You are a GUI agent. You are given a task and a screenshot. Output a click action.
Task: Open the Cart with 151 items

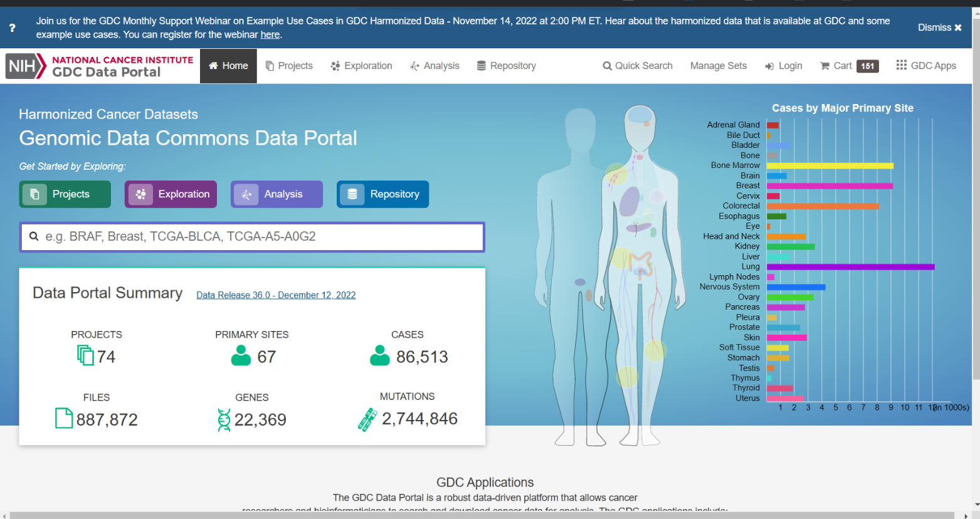[x=850, y=66]
